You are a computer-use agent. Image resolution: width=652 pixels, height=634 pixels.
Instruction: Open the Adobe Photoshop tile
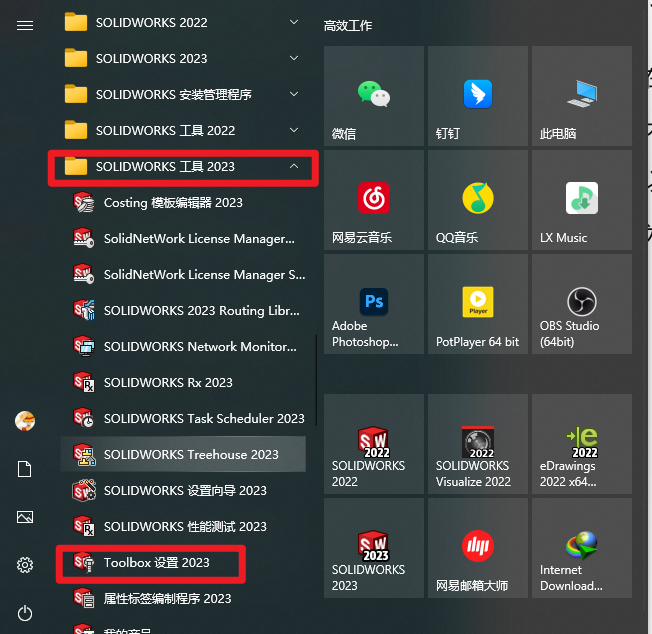coord(373,304)
